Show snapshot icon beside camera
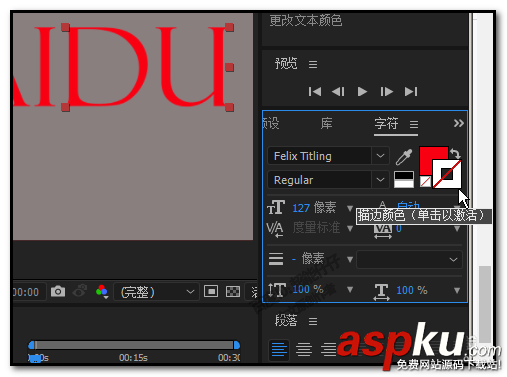 [80, 291]
